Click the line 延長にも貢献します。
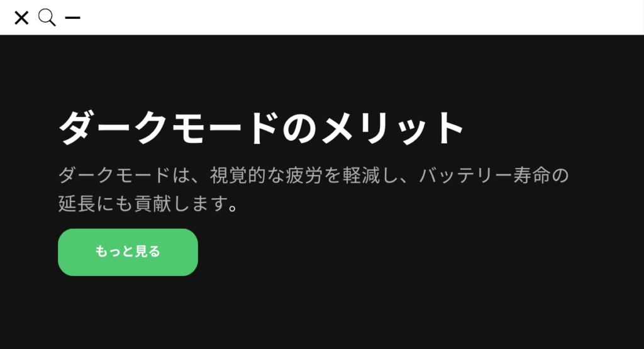This screenshot has height=349, width=644. (x=148, y=204)
